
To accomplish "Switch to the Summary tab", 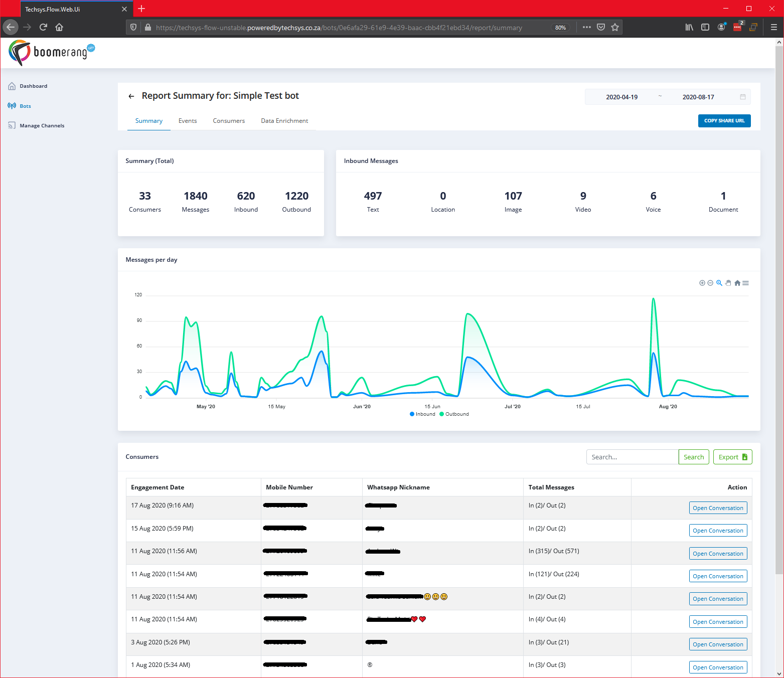I will (x=149, y=121).
